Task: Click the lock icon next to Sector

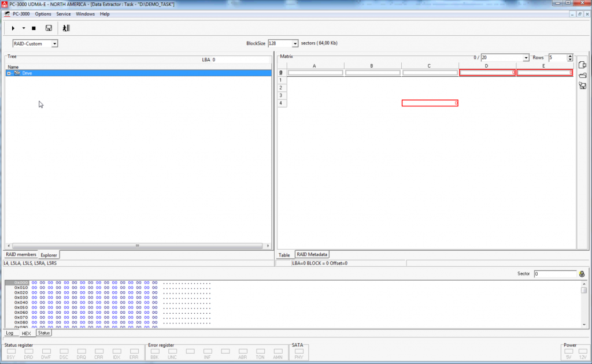Action: pos(582,274)
